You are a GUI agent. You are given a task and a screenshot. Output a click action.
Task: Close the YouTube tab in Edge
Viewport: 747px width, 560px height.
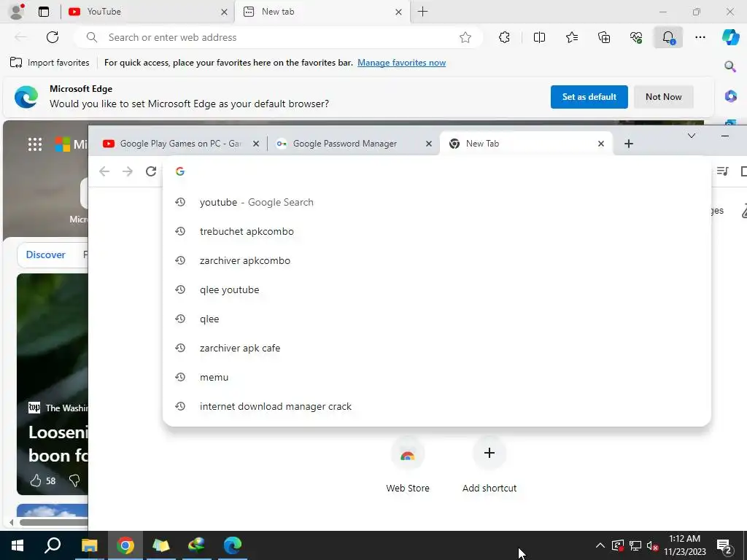click(x=224, y=12)
